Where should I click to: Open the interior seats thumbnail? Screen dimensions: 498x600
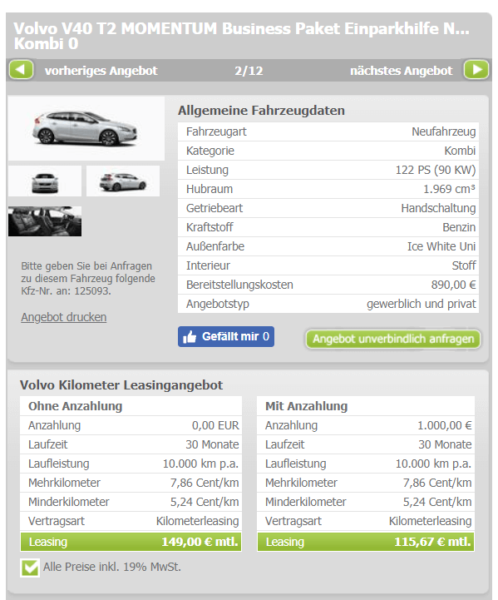pos(45,221)
